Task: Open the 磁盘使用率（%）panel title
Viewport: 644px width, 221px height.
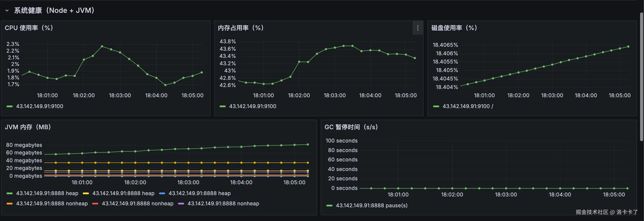Action: click(454, 28)
